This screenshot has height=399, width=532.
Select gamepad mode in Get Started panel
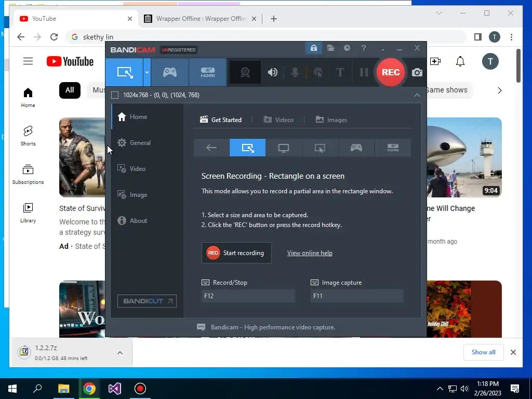pos(356,148)
